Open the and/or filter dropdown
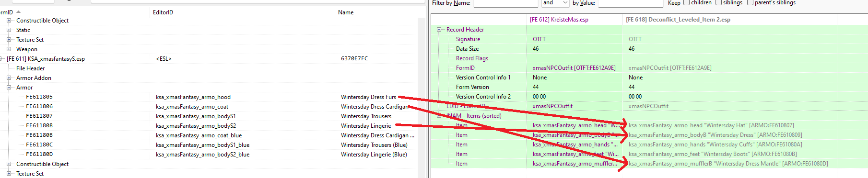This screenshot has height=178, width=868. [x=555, y=3]
